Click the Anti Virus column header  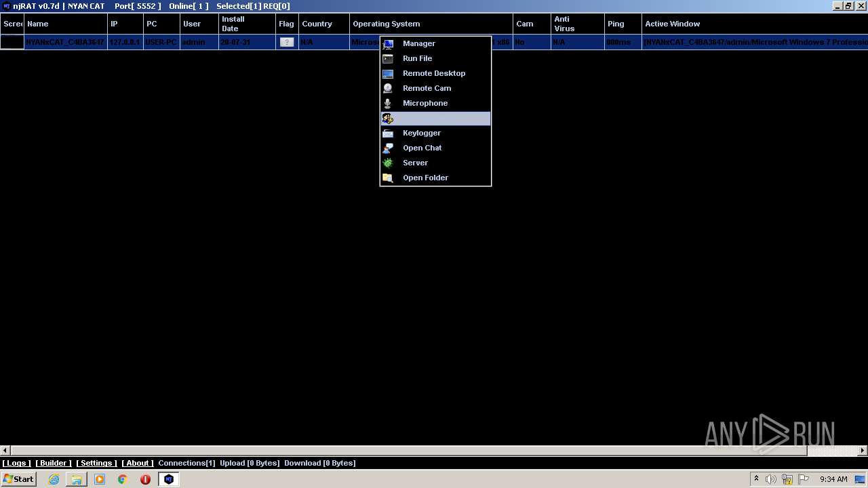pyautogui.click(x=577, y=24)
